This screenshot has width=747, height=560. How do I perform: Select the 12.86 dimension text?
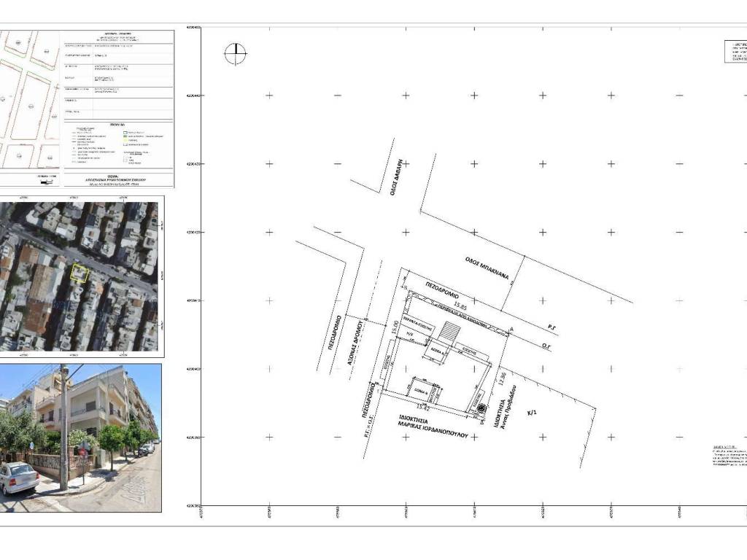click(x=503, y=381)
